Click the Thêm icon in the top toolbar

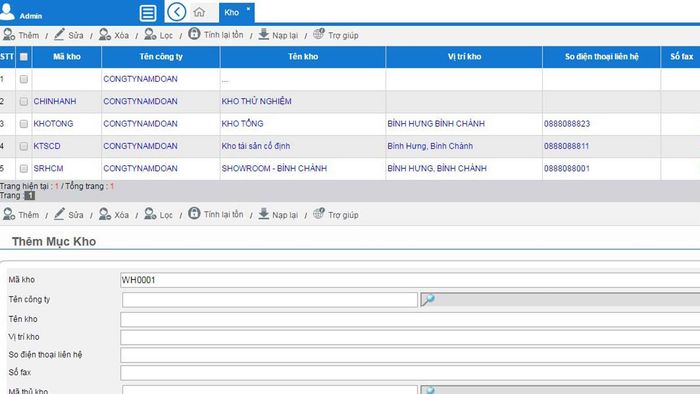point(9,34)
